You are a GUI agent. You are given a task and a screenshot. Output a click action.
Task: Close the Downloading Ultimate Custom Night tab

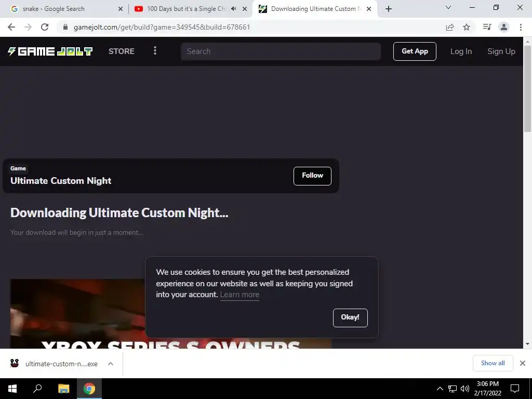coord(369,9)
